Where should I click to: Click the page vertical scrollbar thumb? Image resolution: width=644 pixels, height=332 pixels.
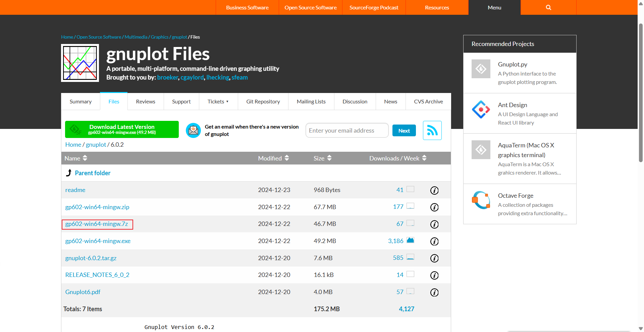pos(641,92)
